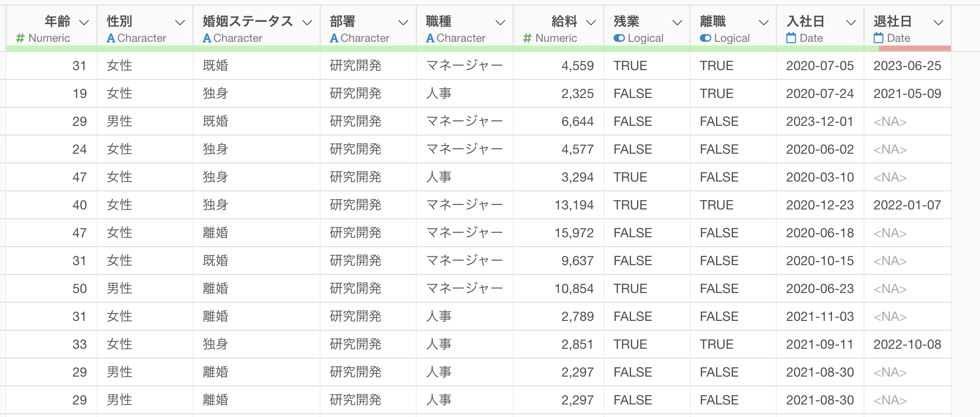Click the Character type icon under 婚姻ステータス
Screen dimensions: 980x417
[207, 38]
